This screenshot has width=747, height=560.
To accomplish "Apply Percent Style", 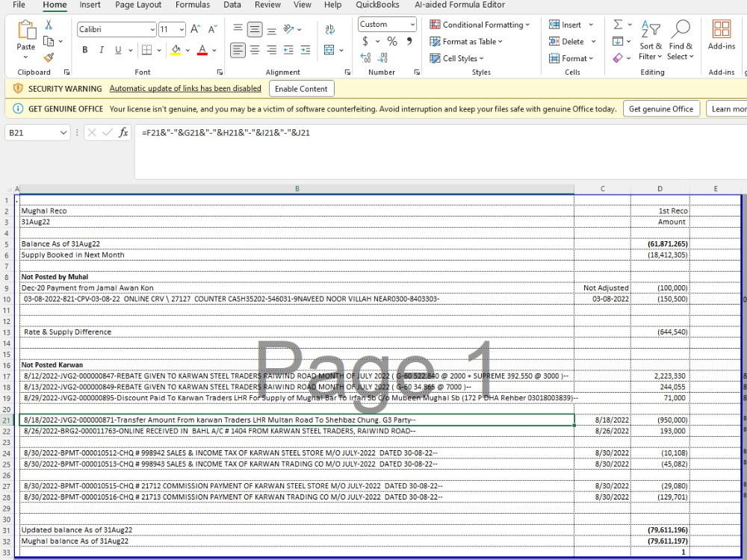I will pyautogui.click(x=392, y=41).
